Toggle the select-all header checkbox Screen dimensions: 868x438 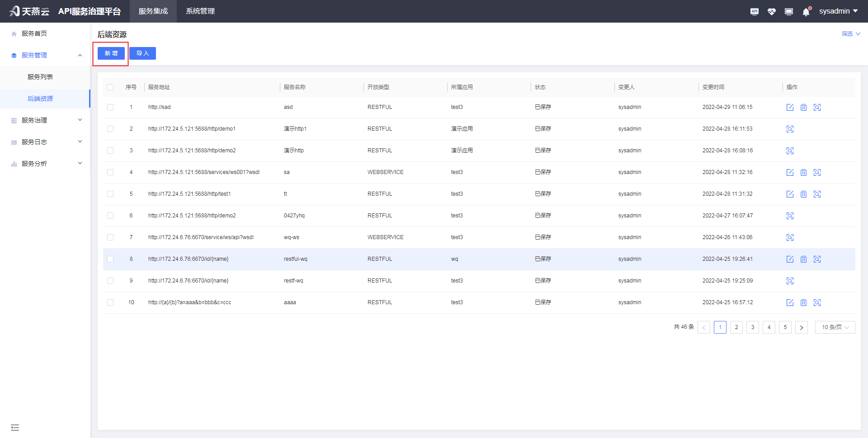pyautogui.click(x=110, y=87)
